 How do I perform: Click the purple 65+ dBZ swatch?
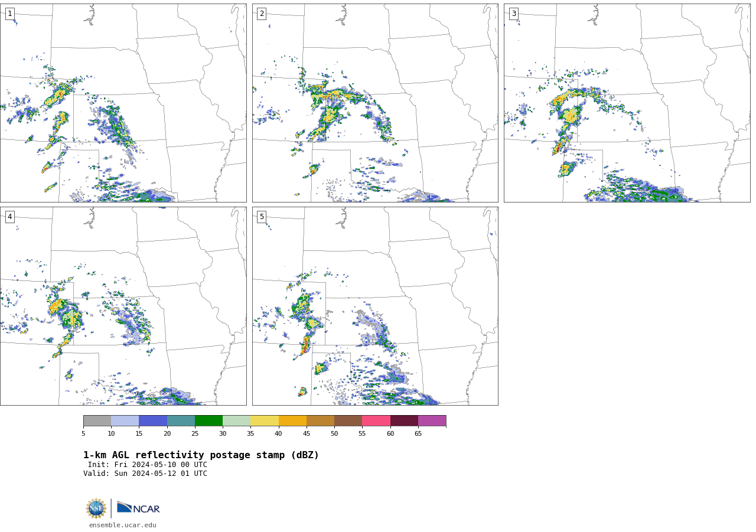tap(432, 421)
